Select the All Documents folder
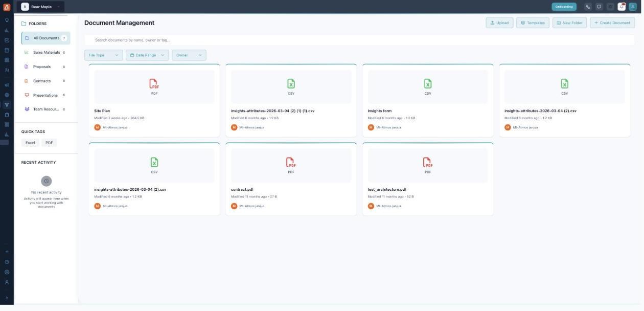Image resolution: width=644 pixels, height=311 pixels. tap(45, 38)
